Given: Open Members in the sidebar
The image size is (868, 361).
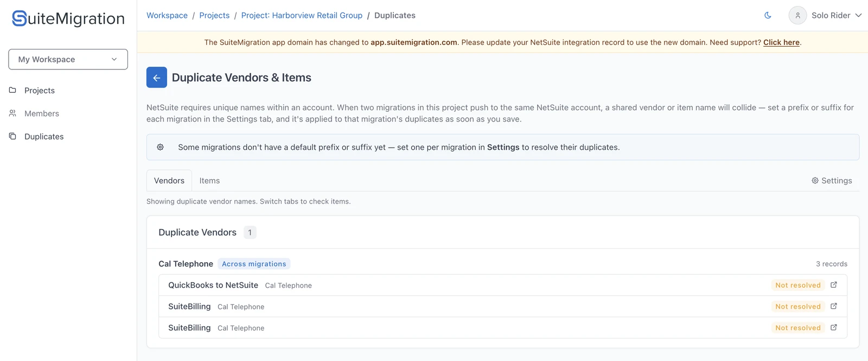Looking at the screenshot, I should click(x=42, y=113).
